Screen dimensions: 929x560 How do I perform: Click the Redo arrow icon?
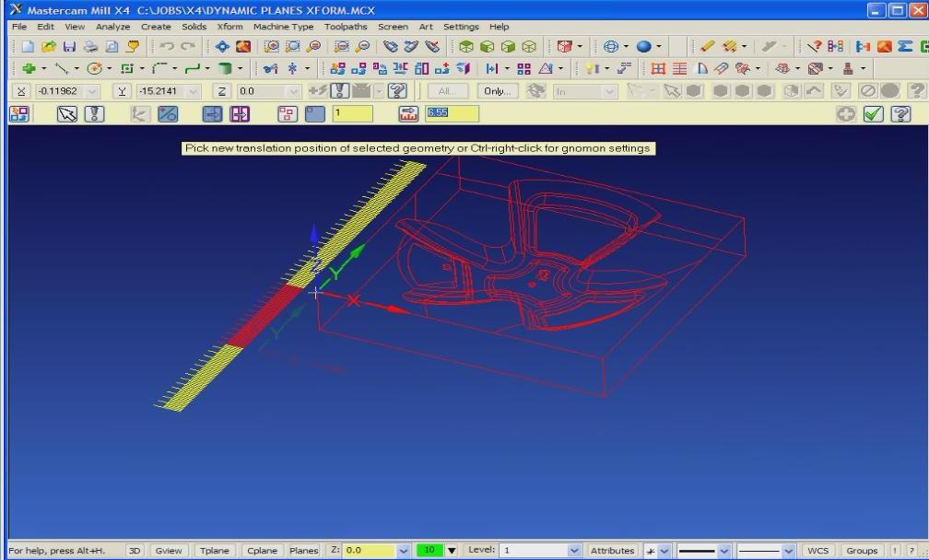[x=188, y=46]
